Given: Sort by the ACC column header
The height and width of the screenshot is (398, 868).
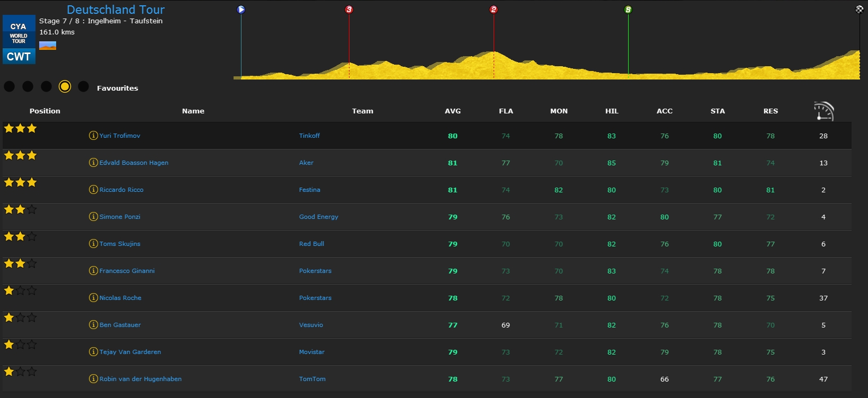Looking at the screenshot, I should point(665,111).
